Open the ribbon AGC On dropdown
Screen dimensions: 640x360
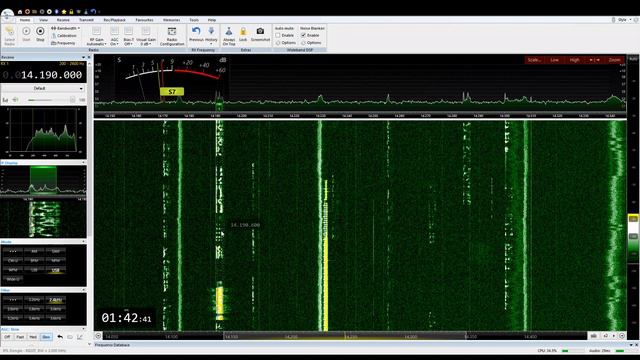point(114,36)
